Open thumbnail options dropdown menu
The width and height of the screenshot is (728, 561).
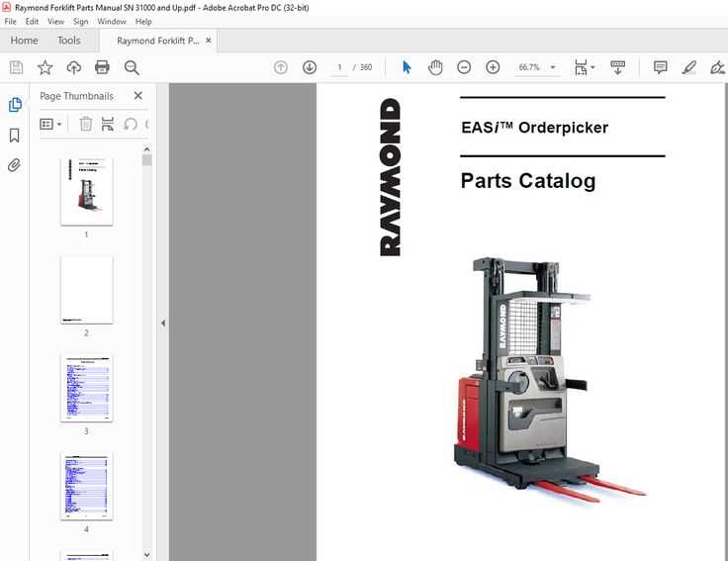click(x=50, y=124)
